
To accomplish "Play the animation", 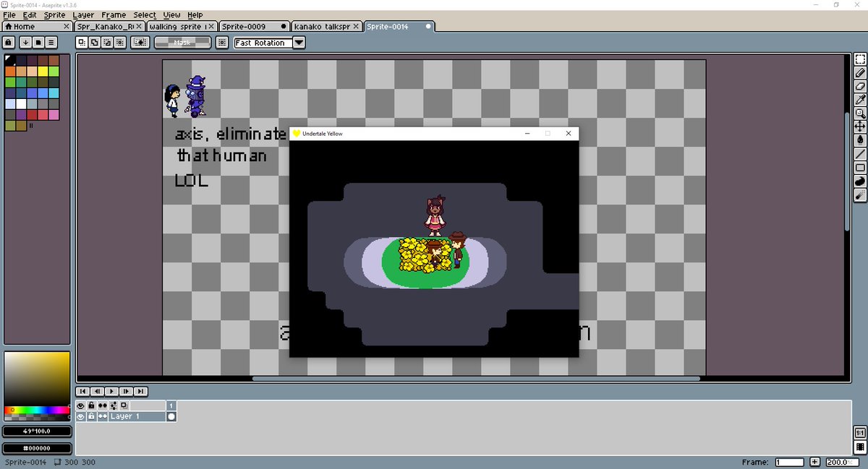I will (112, 391).
